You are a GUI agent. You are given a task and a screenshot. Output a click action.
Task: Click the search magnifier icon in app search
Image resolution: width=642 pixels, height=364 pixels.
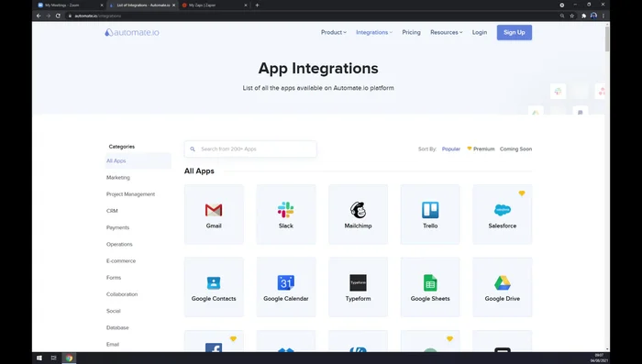point(193,149)
